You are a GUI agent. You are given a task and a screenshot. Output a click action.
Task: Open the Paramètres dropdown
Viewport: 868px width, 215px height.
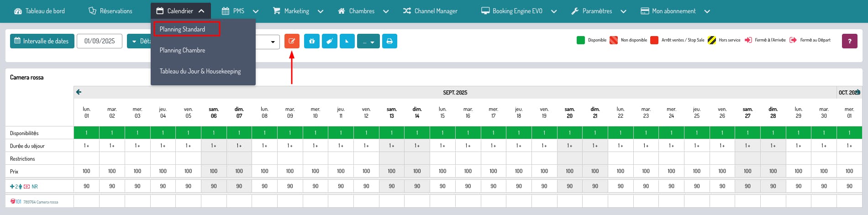[598, 11]
